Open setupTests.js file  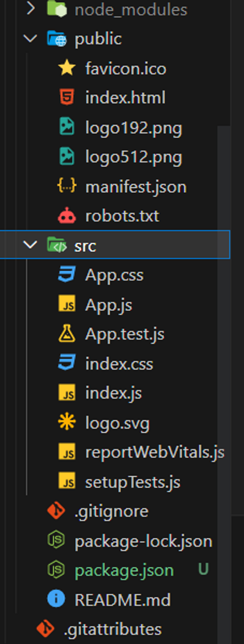click(133, 483)
